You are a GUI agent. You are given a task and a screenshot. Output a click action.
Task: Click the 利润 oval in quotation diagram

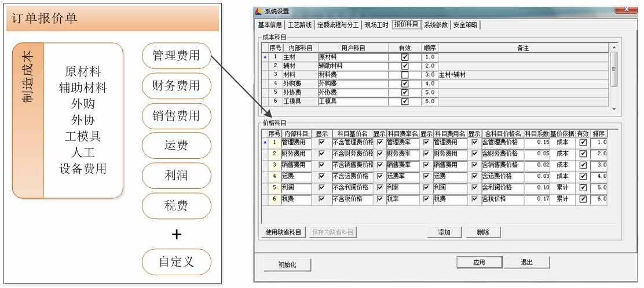[x=176, y=176]
